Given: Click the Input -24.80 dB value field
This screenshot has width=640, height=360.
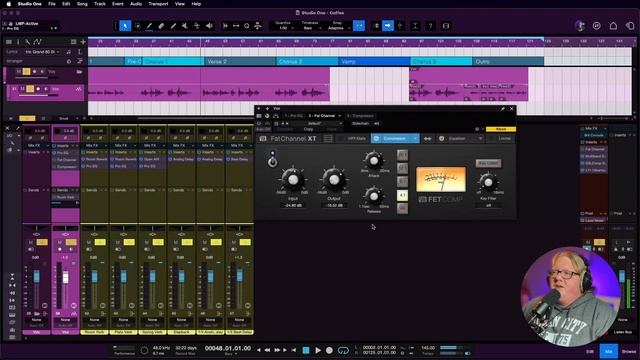Looking at the screenshot, I should click(x=293, y=205).
